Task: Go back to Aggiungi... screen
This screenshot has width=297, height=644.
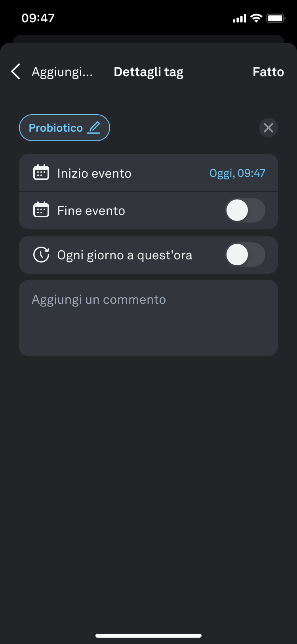Action: point(62,72)
